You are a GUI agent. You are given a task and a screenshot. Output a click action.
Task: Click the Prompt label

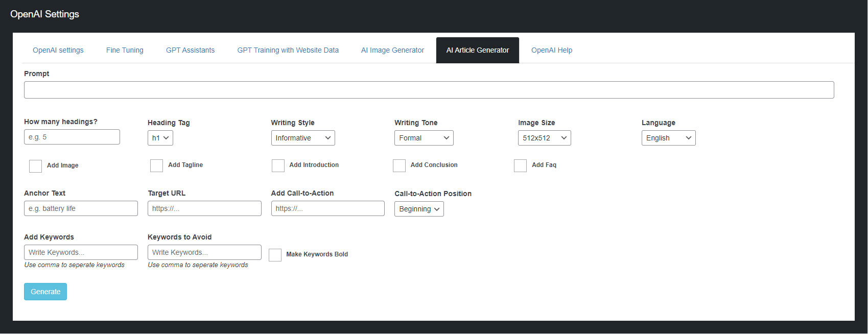pyautogui.click(x=37, y=74)
